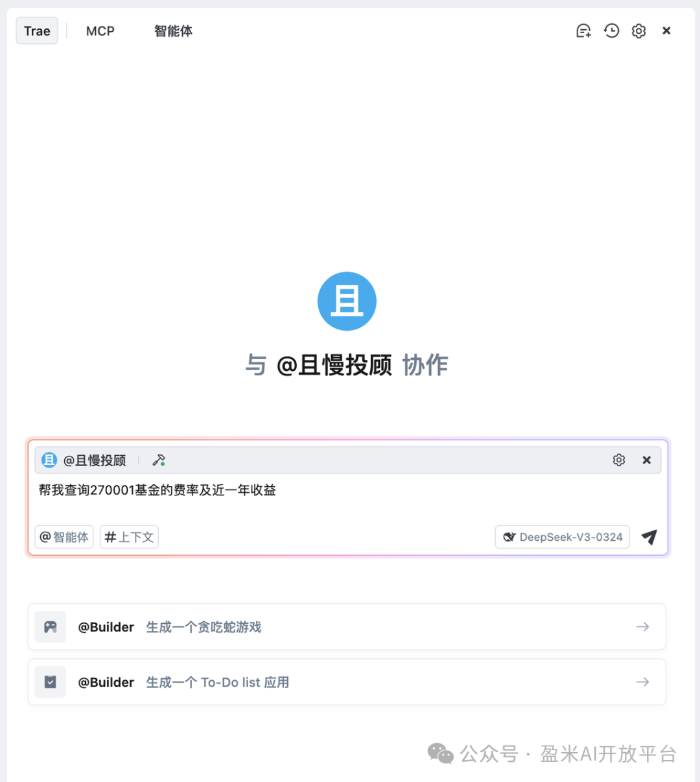Click the large 且慢投顾 avatar

coord(347,301)
